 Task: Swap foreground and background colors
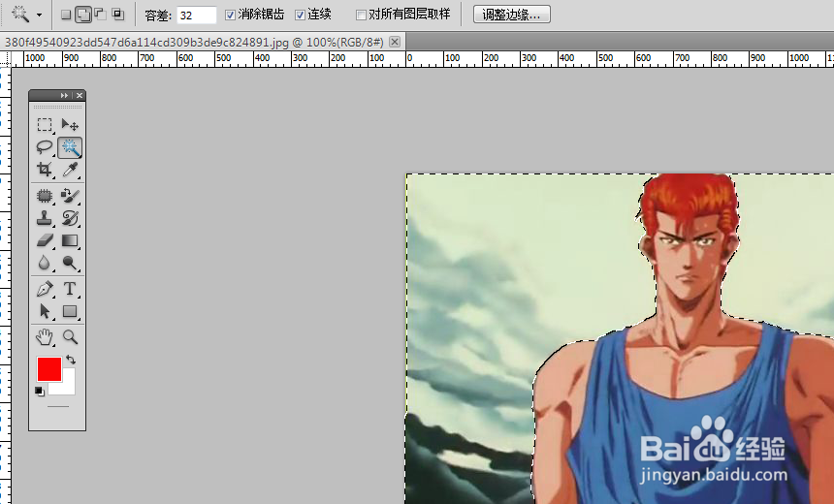click(71, 360)
